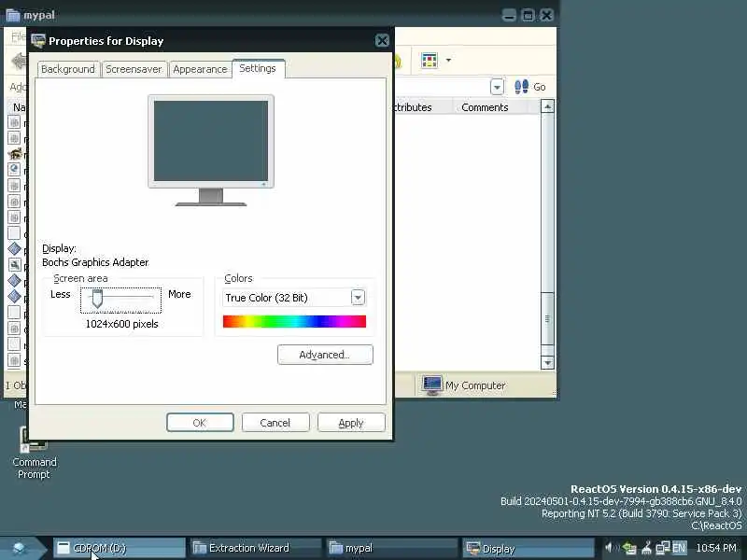Screen dimensions: 747x560
Task: Open the Colors depth dropdown
Action: coord(358,298)
